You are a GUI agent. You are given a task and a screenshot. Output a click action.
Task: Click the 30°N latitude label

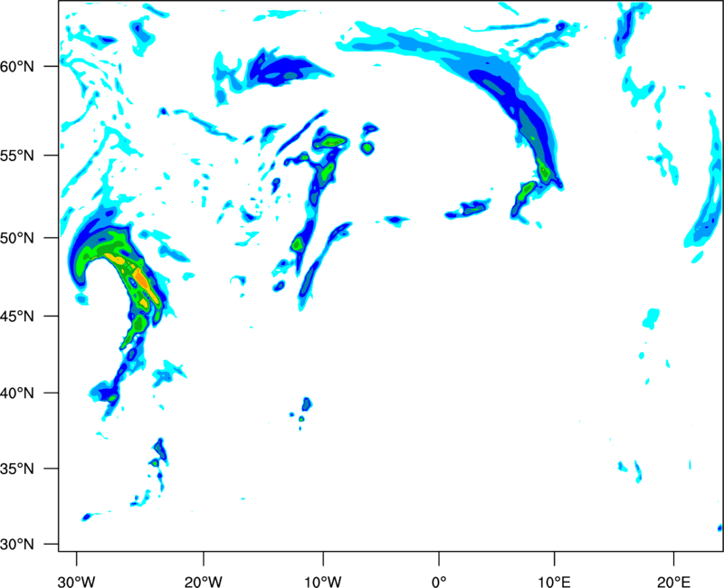(17, 545)
